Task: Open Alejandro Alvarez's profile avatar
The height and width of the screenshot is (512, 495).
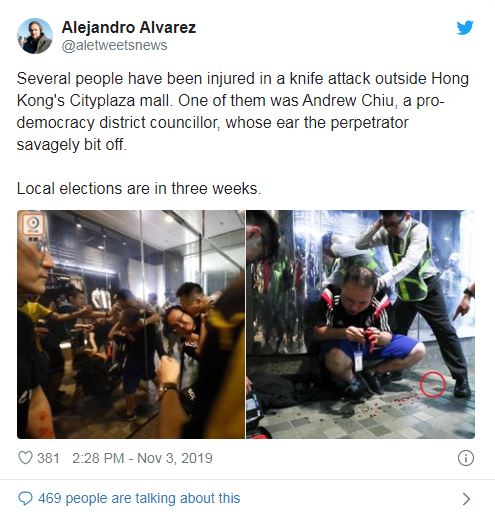Action: coord(35,36)
